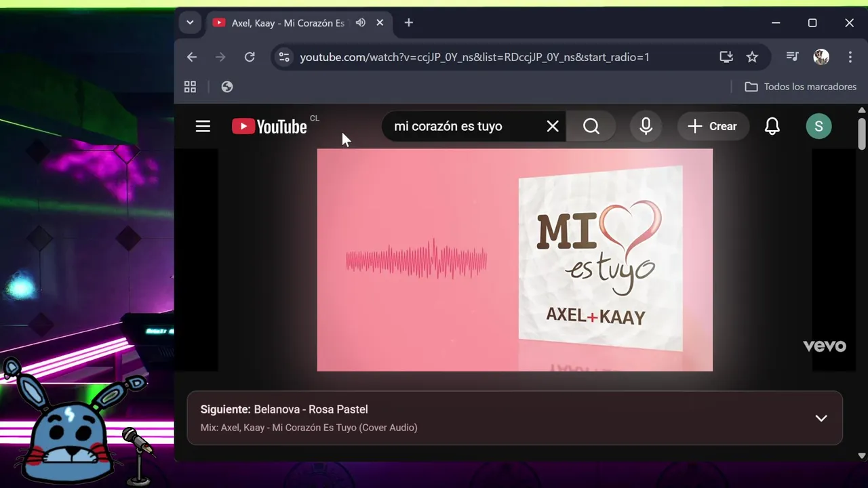Go back to the previous page

pyautogui.click(x=192, y=57)
